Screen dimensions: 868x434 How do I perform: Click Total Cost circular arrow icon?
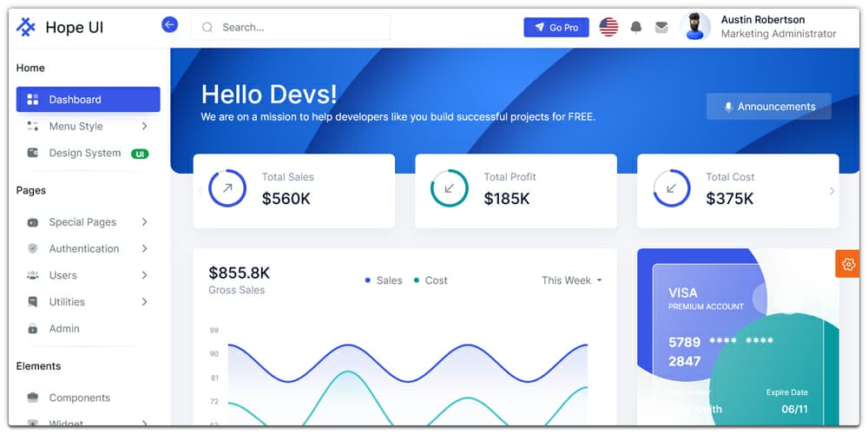(x=672, y=188)
